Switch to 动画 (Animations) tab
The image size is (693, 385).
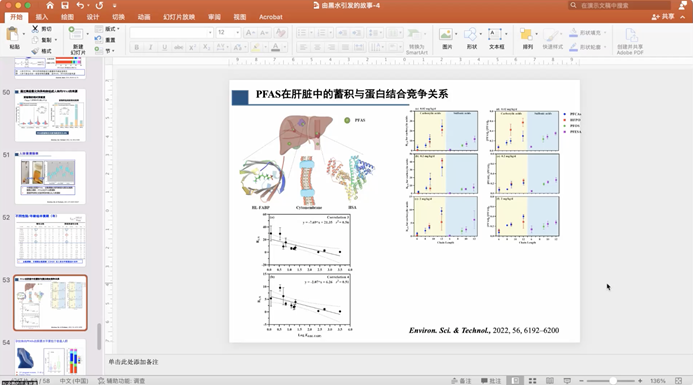pyautogui.click(x=144, y=17)
